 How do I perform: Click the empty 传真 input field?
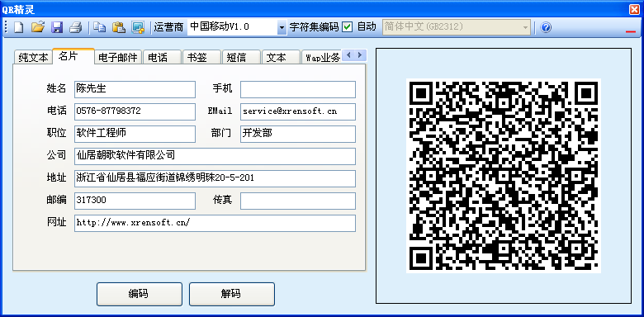click(298, 201)
